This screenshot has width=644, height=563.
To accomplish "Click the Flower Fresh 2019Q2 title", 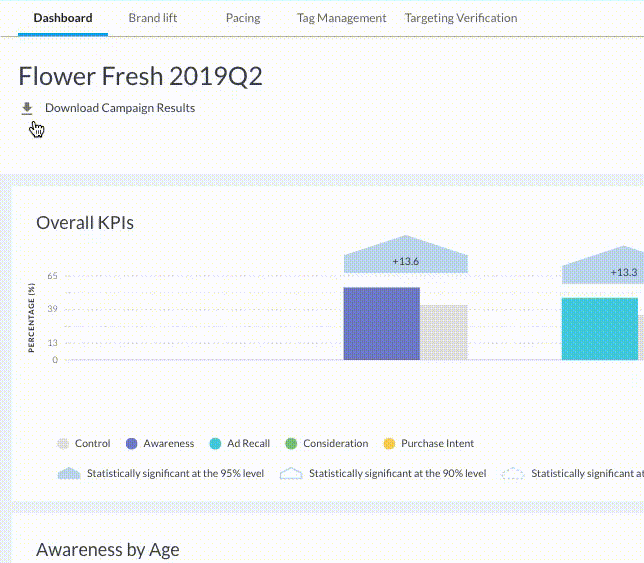I will (x=140, y=76).
